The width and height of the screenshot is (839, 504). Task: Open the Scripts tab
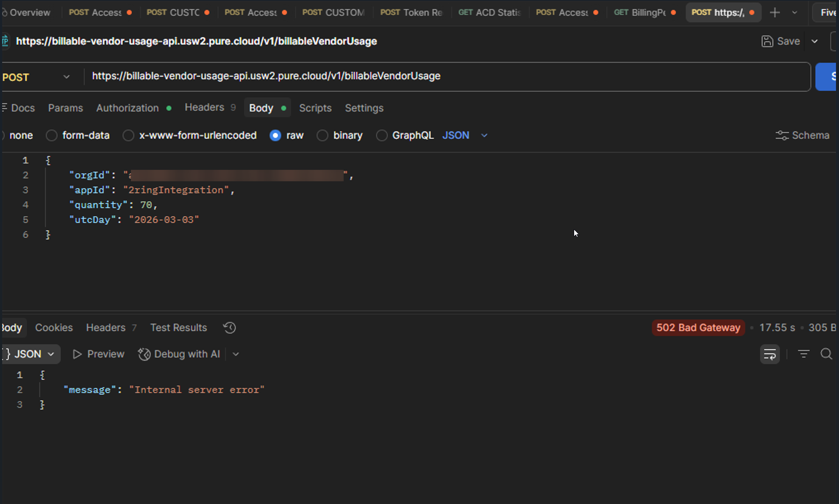click(x=315, y=108)
